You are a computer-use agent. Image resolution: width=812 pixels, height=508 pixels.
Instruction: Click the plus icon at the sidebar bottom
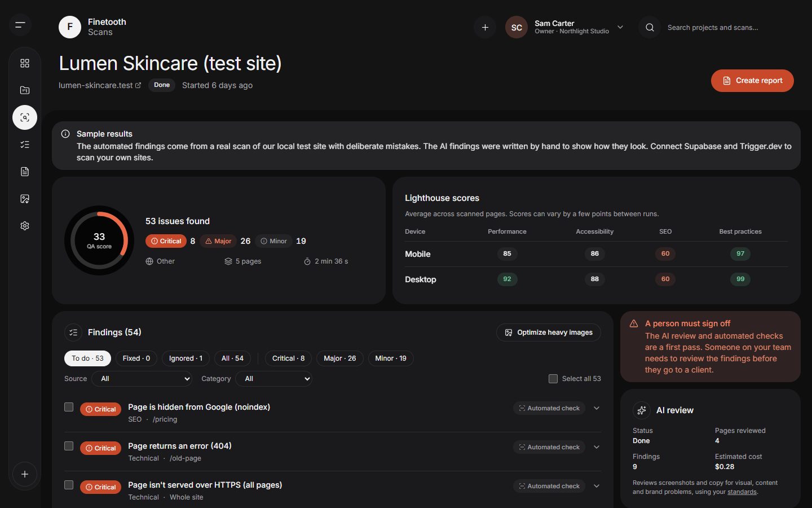[25, 474]
